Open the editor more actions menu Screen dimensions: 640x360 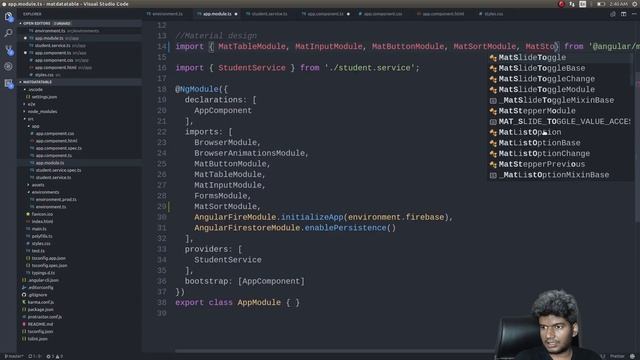634,14
